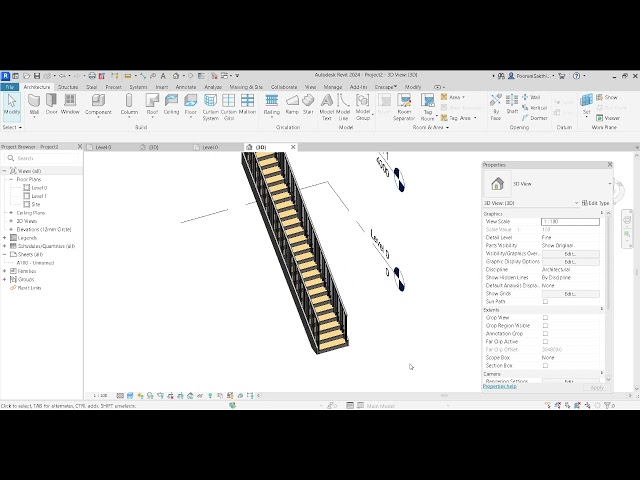
Task: Expand the Ceiling Plans tree node
Action: coord(11,213)
